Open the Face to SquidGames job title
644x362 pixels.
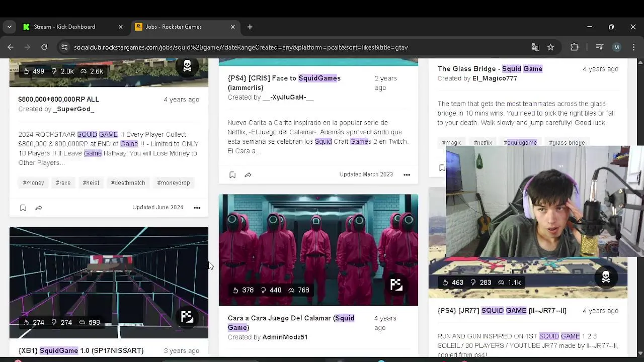(x=284, y=83)
